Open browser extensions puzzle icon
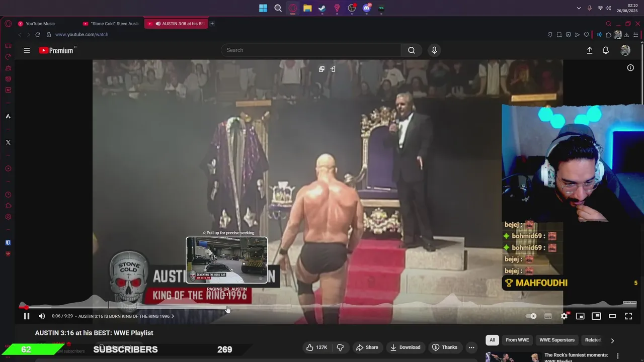Screen dimensions: 644x362 tap(608, 35)
